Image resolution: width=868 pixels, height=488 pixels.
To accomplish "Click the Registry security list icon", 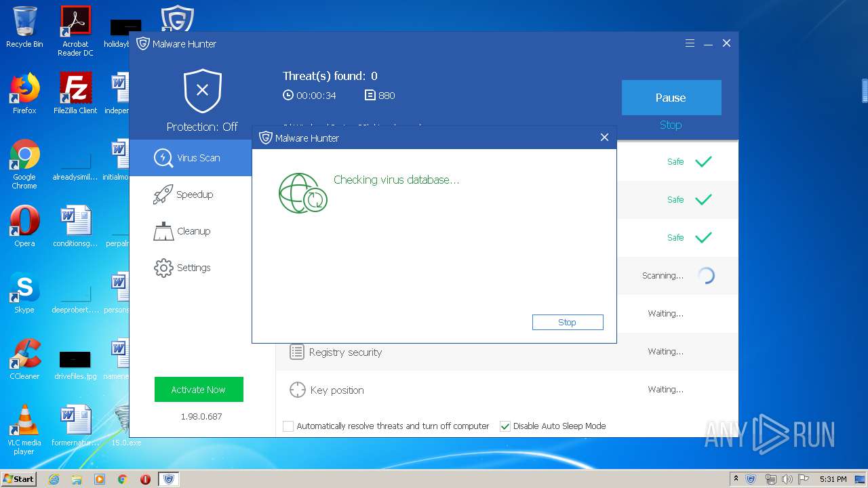I will pyautogui.click(x=297, y=352).
